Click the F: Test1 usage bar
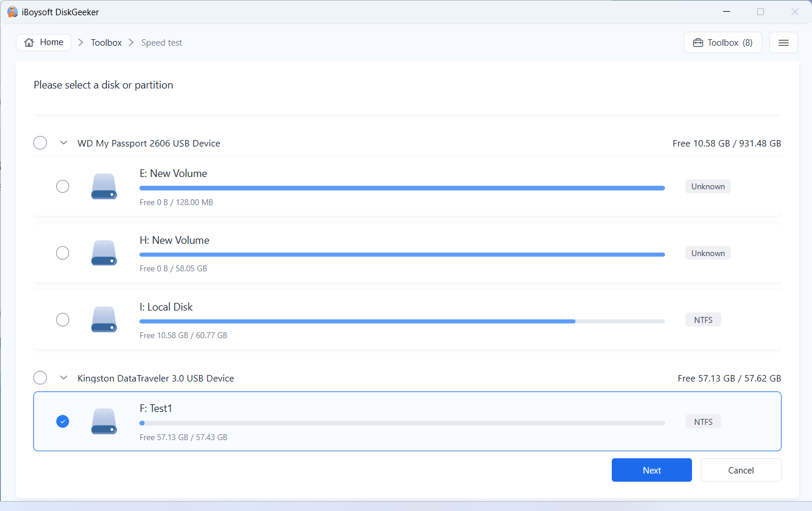Image resolution: width=812 pixels, height=511 pixels. pyautogui.click(x=402, y=423)
